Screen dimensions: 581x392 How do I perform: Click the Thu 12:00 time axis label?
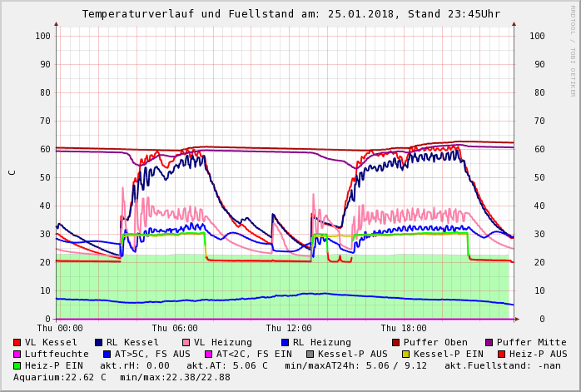click(289, 328)
